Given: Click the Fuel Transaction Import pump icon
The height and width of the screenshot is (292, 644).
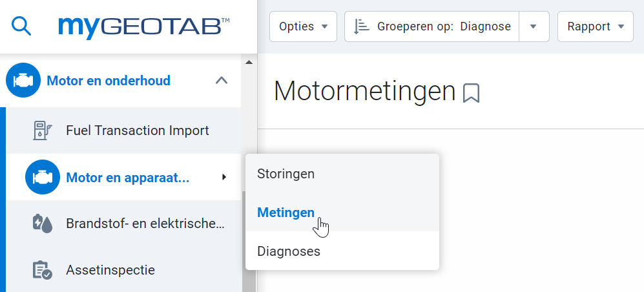Looking at the screenshot, I should [x=41, y=130].
